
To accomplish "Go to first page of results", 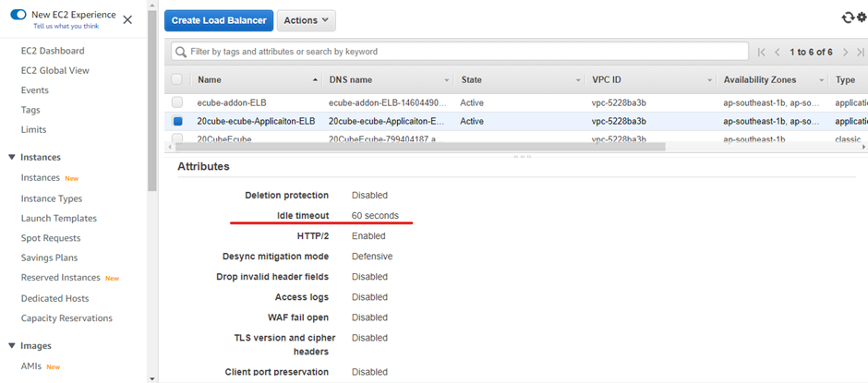I will pos(762,53).
